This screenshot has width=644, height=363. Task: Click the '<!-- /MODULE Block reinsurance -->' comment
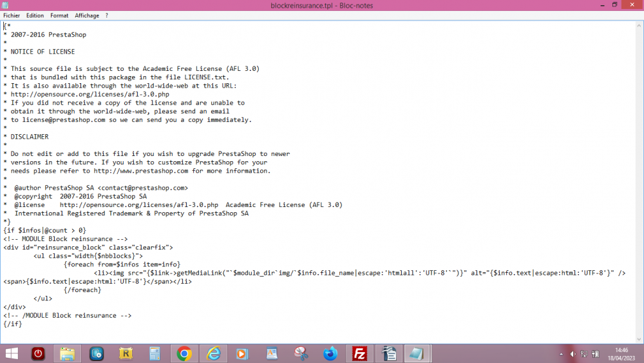[68, 316]
